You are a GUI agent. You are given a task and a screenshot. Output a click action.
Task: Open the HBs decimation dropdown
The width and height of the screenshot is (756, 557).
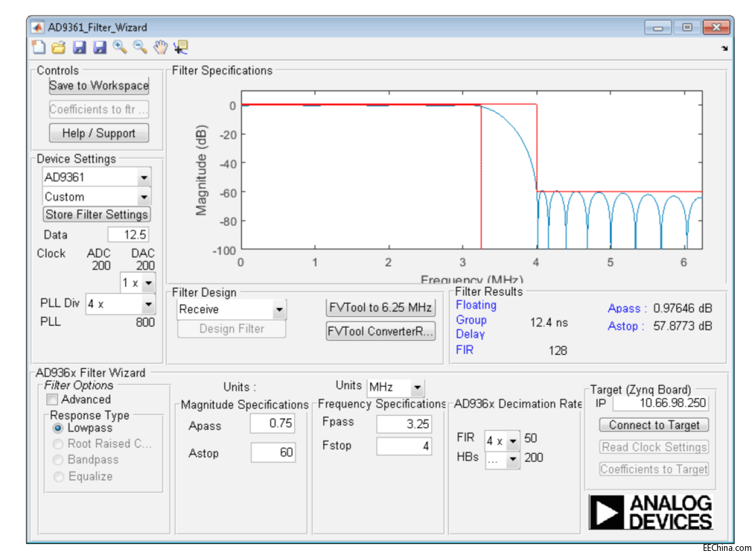tap(502, 460)
